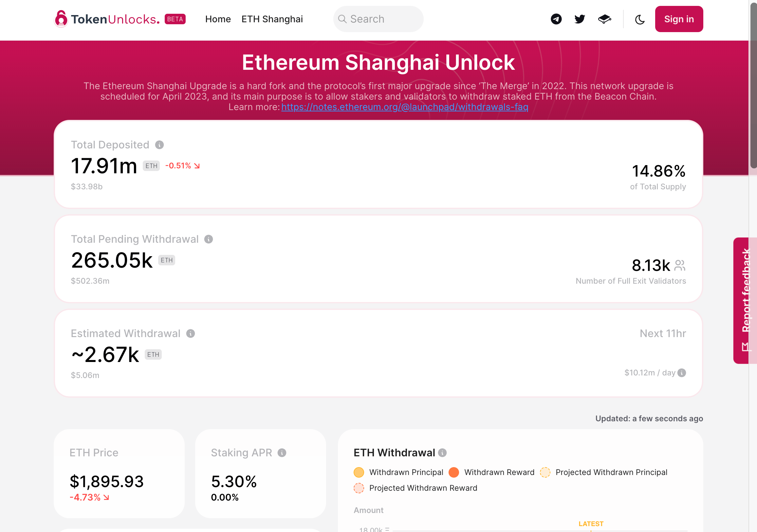Click the graduation cap academy icon

click(604, 19)
